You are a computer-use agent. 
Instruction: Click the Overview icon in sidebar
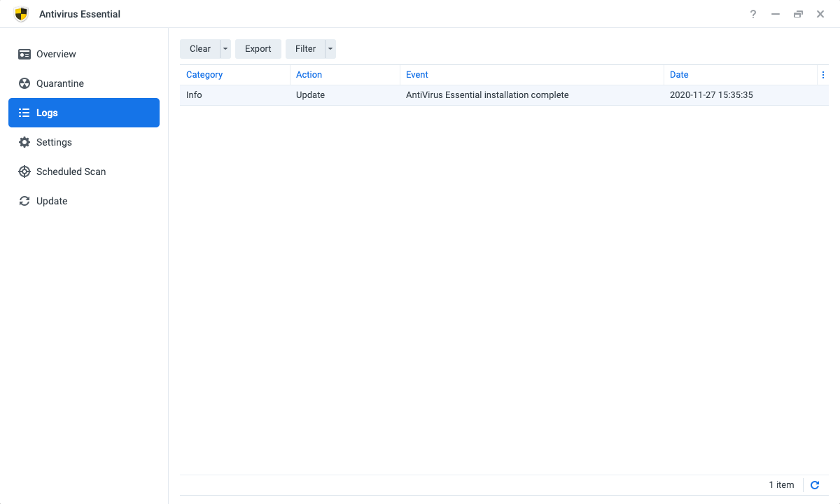click(x=24, y=54)
